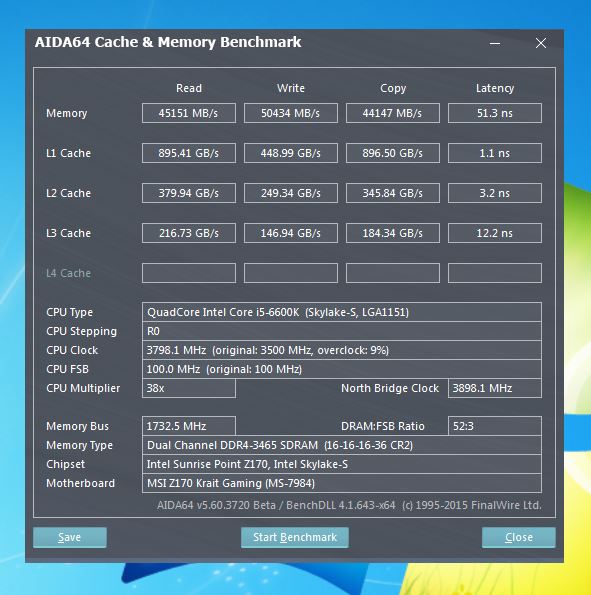Click the CPU Stepping value R0
This screenshot has width=591, height=595.
point(342,331)
